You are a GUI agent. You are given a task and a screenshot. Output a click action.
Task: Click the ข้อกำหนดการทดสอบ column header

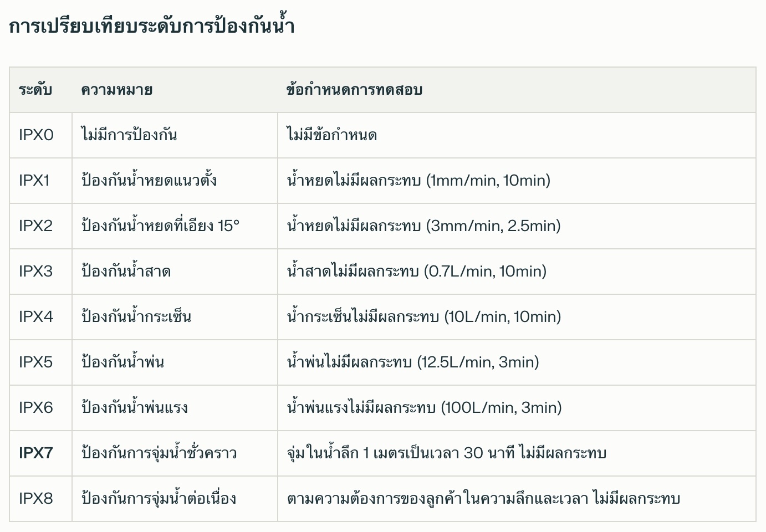pos(354,90)
